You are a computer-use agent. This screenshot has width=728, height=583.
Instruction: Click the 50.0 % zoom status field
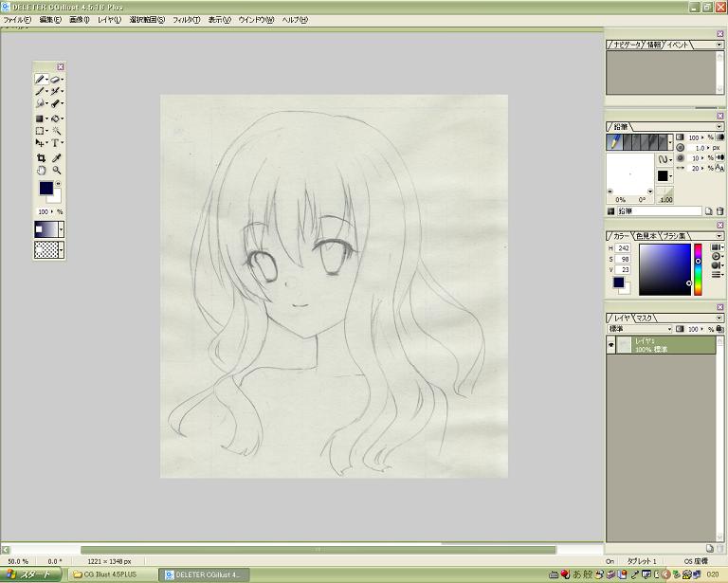[18, 561]
